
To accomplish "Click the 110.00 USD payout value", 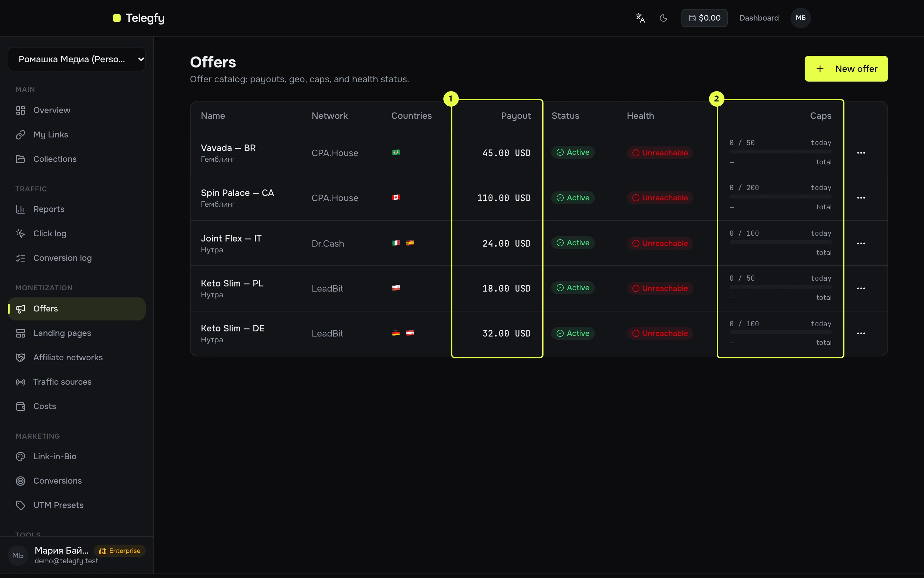I will tap(504, 198).
